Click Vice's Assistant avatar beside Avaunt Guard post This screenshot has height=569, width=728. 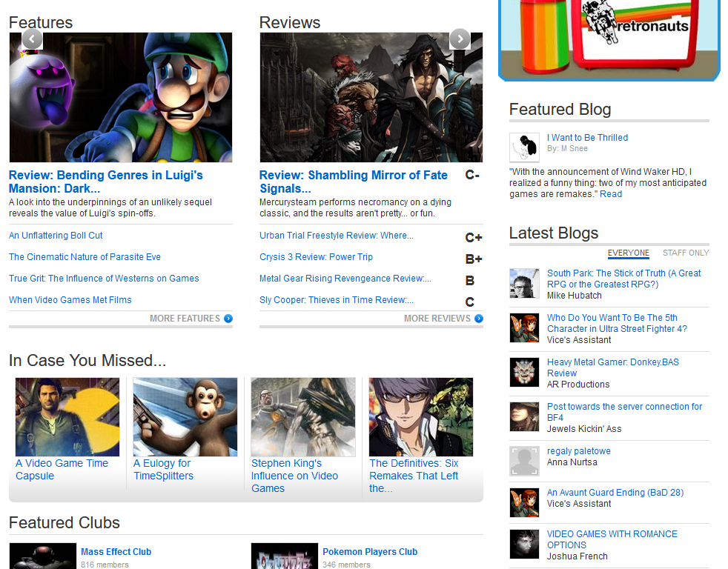pos(525,502)
